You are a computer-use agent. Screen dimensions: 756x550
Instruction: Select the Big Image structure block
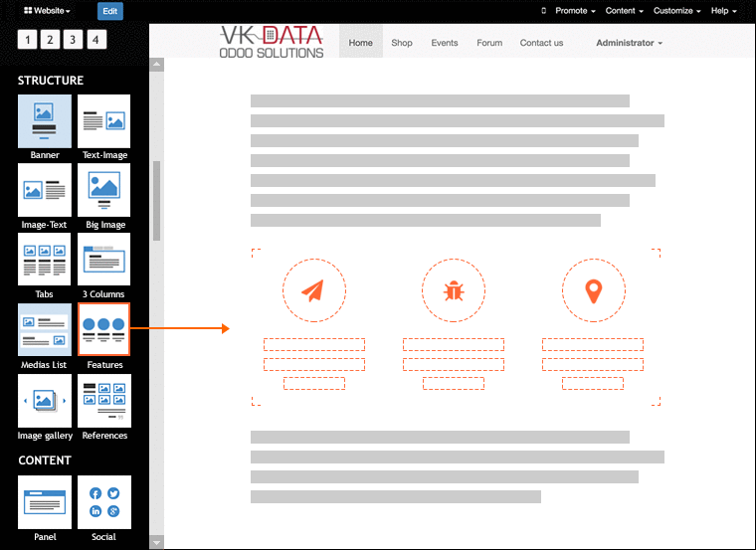pyautogui.click(x=103, y=190)
